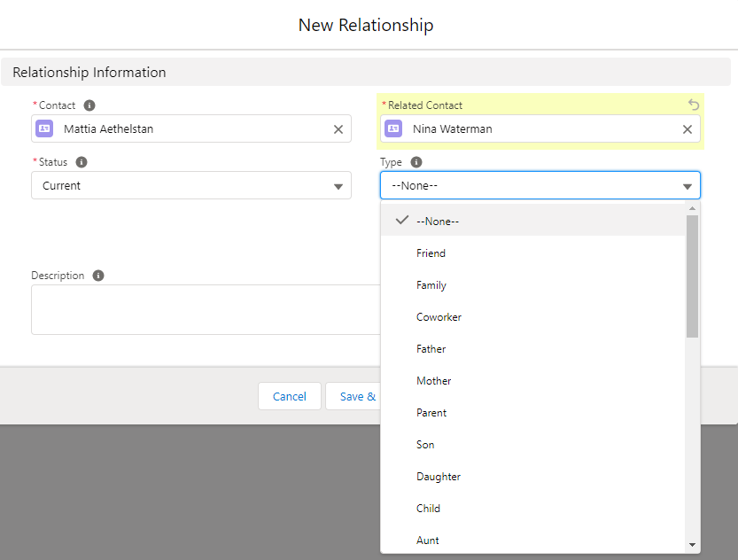Choose Parent as relationship type
Viewport: 738px width, 560px height.
point(532,413)
